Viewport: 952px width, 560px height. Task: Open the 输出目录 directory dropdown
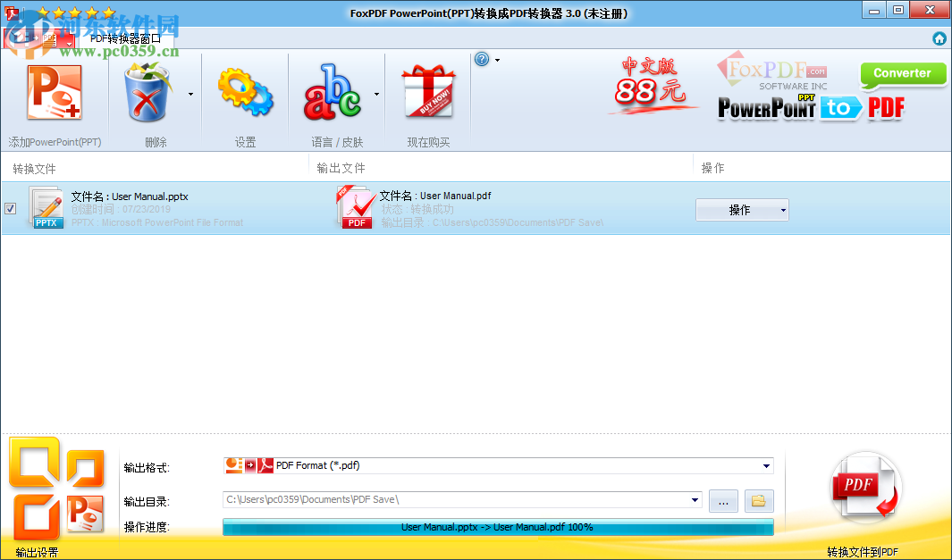tap(695, 500)
